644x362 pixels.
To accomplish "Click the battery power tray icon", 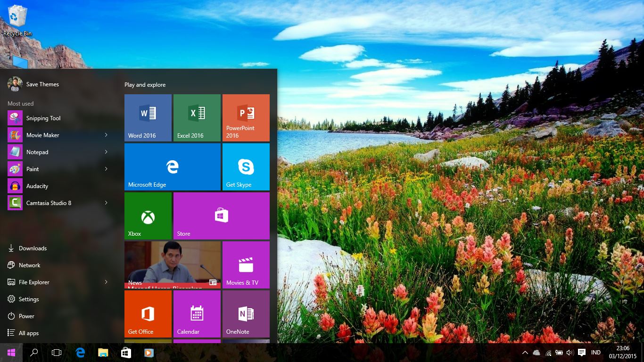I will 559,353.
